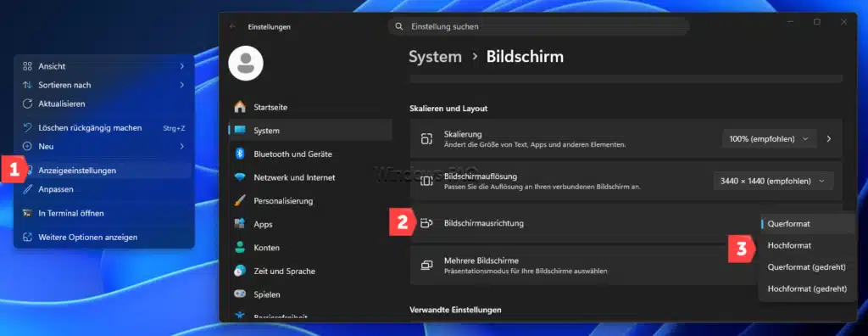868x336 pixels.
Task: Go to the Startseite page
Action: 310,107
